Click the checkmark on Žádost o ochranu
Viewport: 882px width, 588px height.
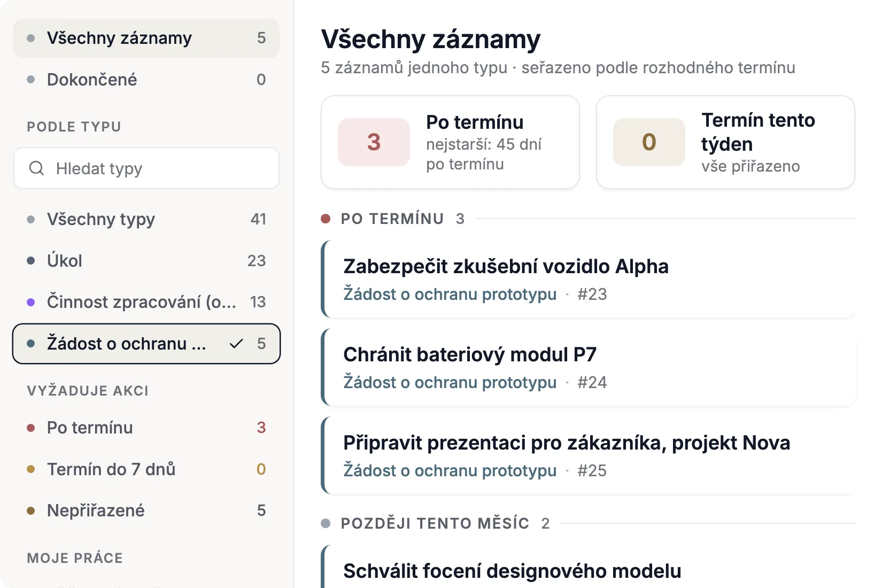pos(236,344)
